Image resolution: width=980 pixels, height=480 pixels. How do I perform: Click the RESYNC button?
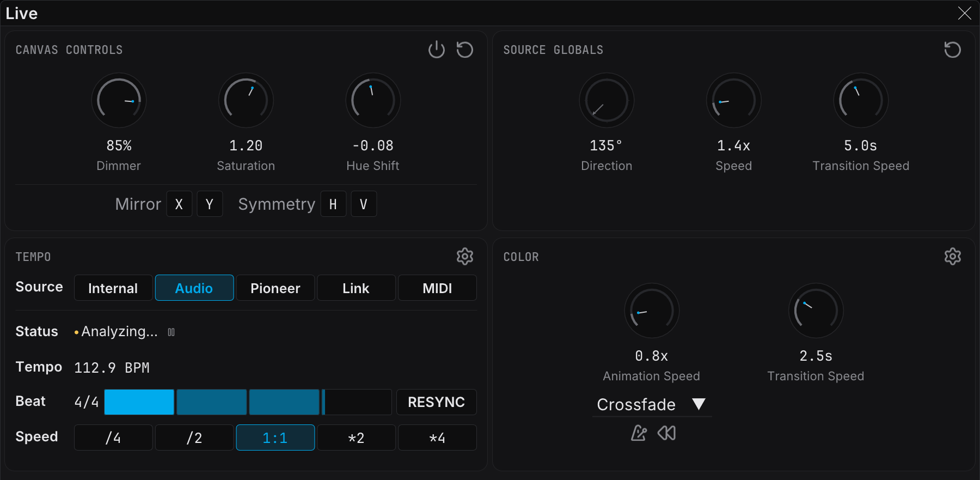tap(437, 402)
